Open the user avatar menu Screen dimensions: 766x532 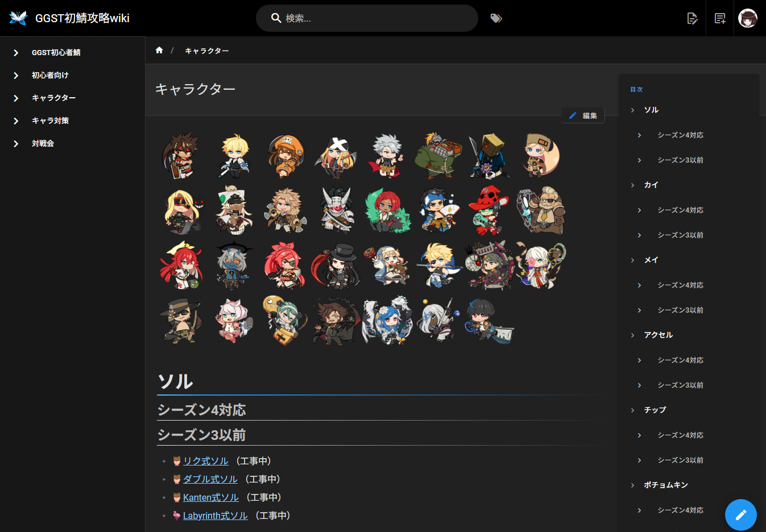click(x=748, y=18)
